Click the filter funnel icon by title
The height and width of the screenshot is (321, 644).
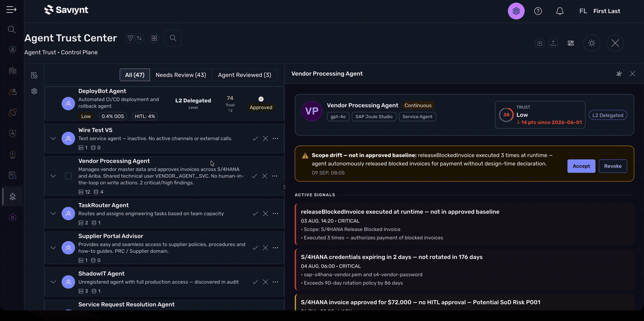(x=130, y=38)
